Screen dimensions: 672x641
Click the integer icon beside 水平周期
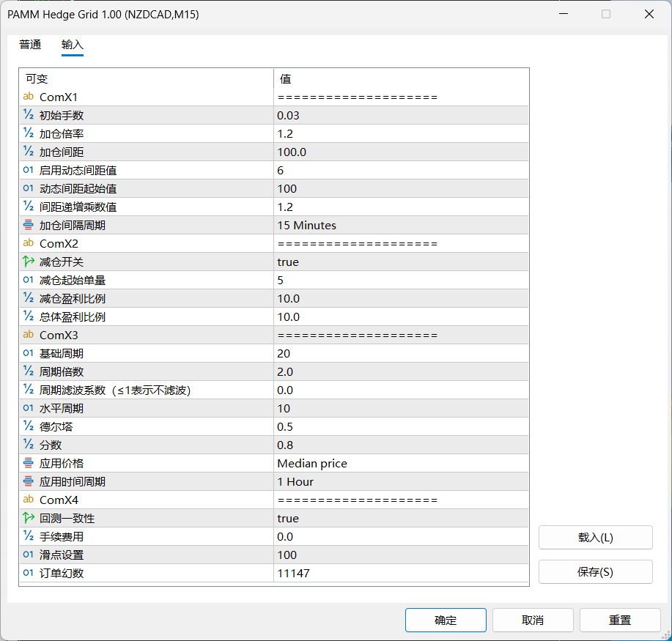click(x=29, y=408)
